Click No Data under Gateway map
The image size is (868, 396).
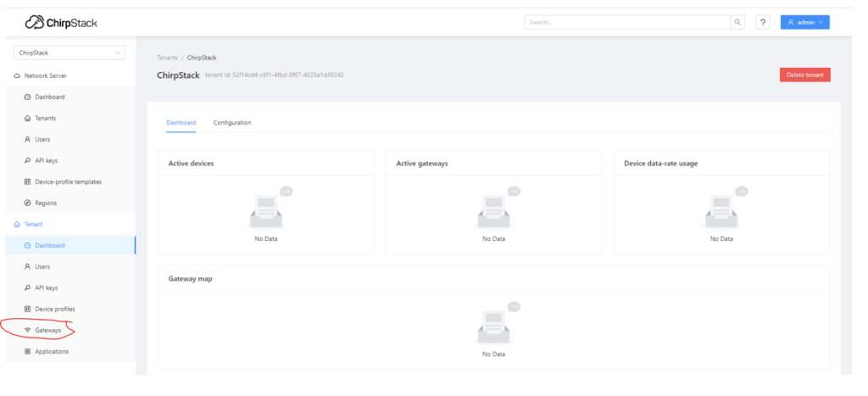(494, 354)
